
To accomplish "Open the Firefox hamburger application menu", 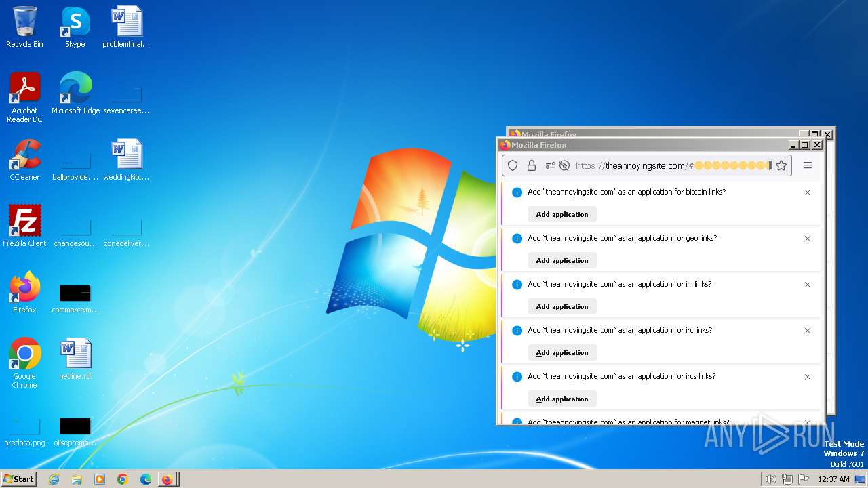I will (808, 165).
